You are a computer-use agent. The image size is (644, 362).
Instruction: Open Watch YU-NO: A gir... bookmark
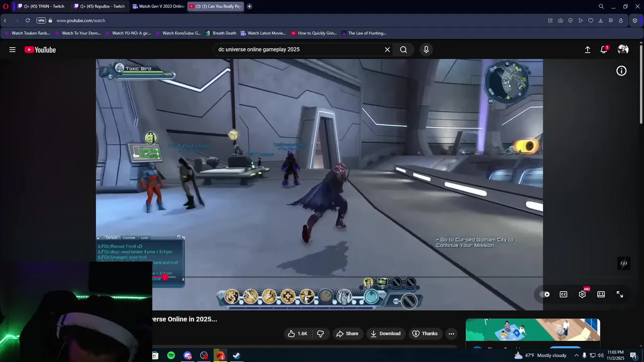point(127,33)
